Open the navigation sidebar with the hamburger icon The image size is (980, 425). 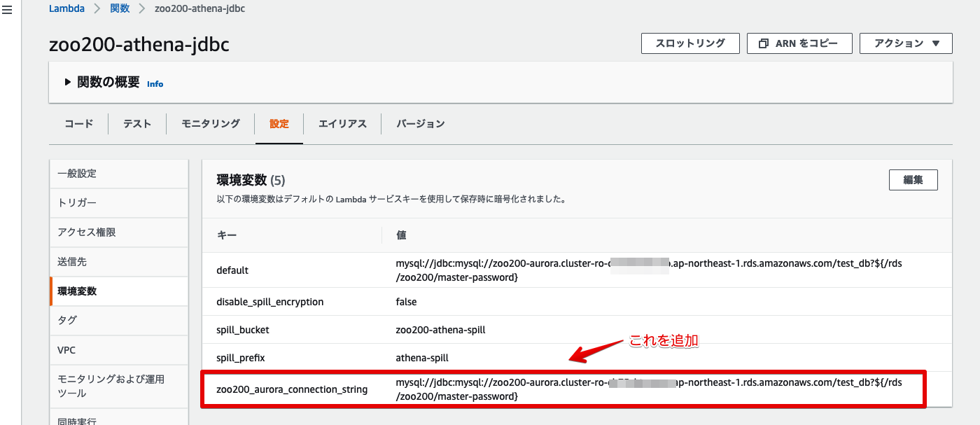8,10
